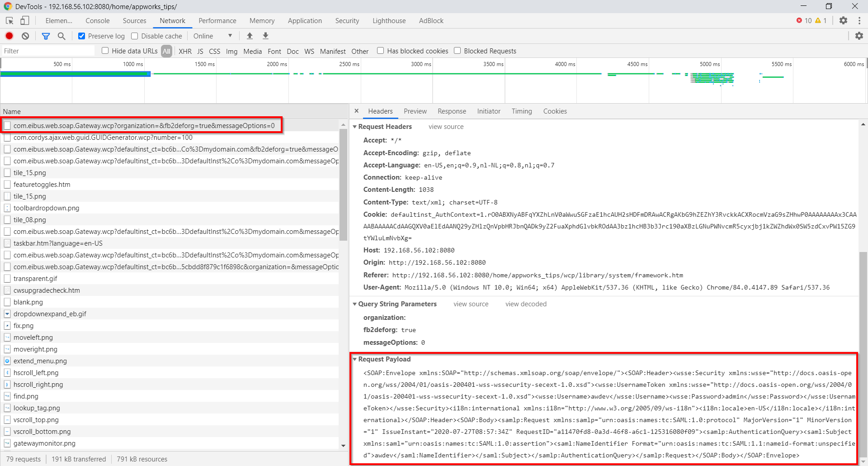Enable the Disable cache checkbox

click(x=135, y=36)
